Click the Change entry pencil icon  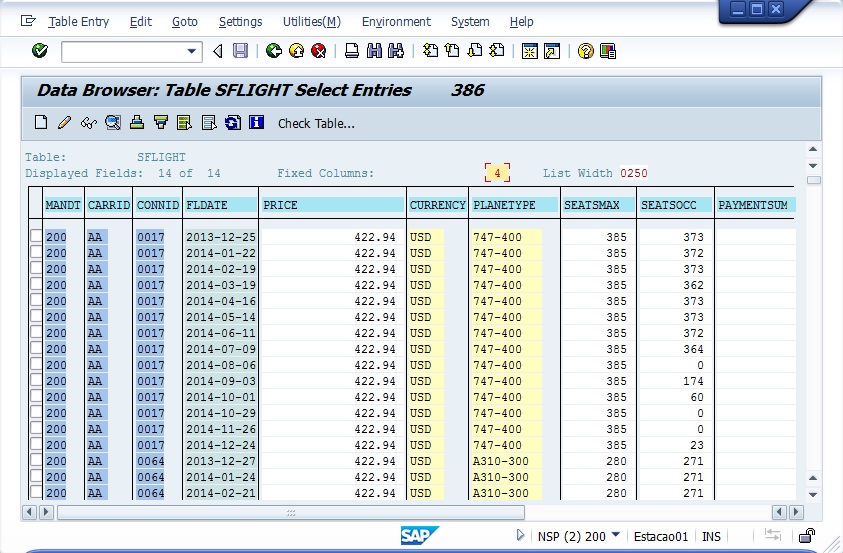click(64, 123)
